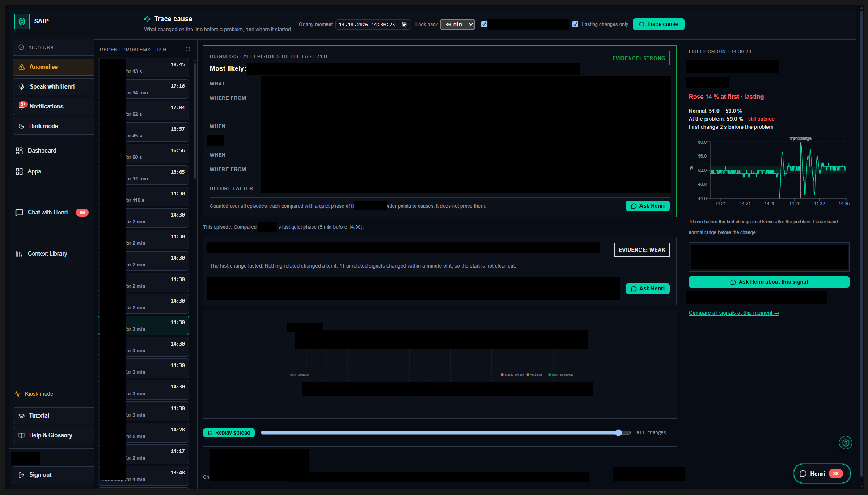Uncheck Lasting changes only
The image size is (868, 495).
(x=575, y=24)
